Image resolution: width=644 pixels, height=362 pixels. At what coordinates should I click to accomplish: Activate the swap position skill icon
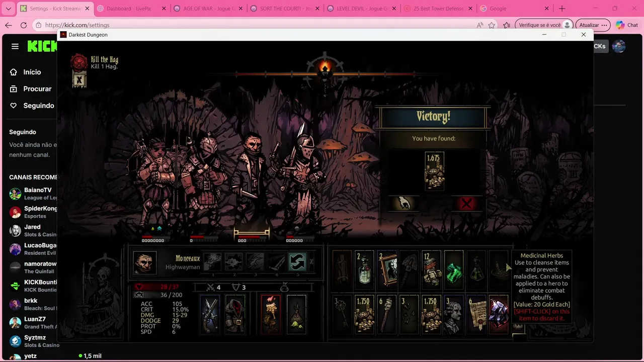pyautogui.click(x=297, y=262)
